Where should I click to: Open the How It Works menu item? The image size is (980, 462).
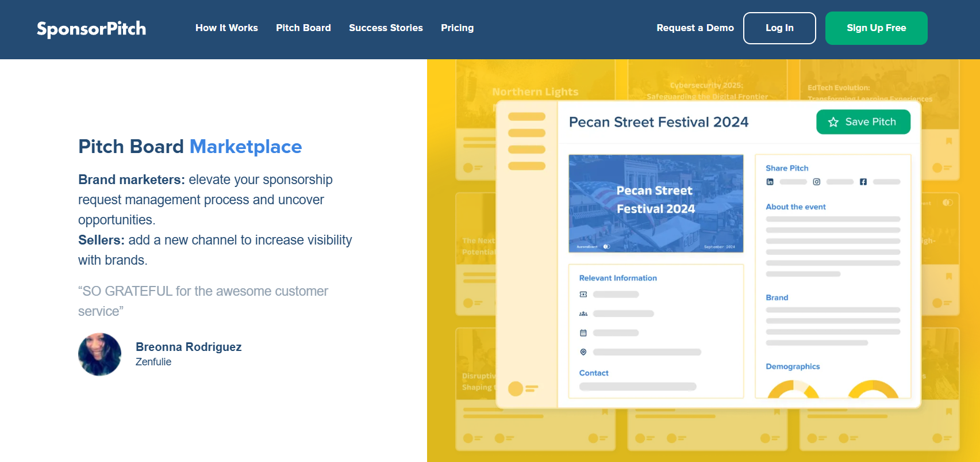point(226,28)
